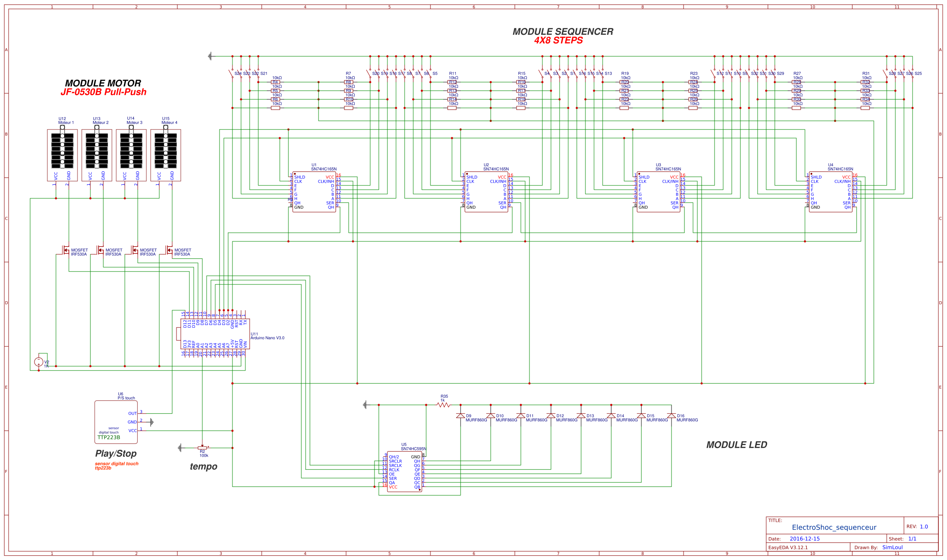Select diode D9 MURF860G

(461, 416)
